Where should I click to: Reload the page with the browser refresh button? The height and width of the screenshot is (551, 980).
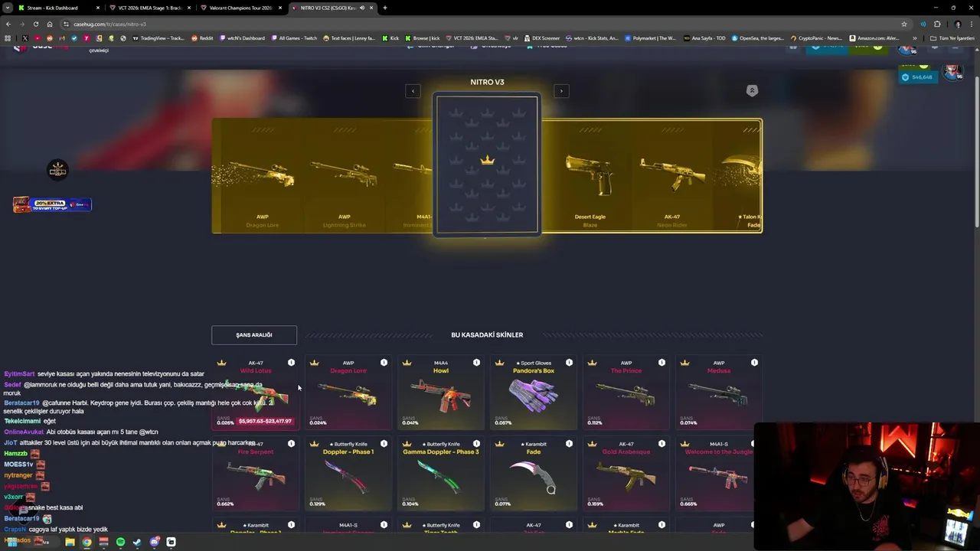(x=35, y=24)
